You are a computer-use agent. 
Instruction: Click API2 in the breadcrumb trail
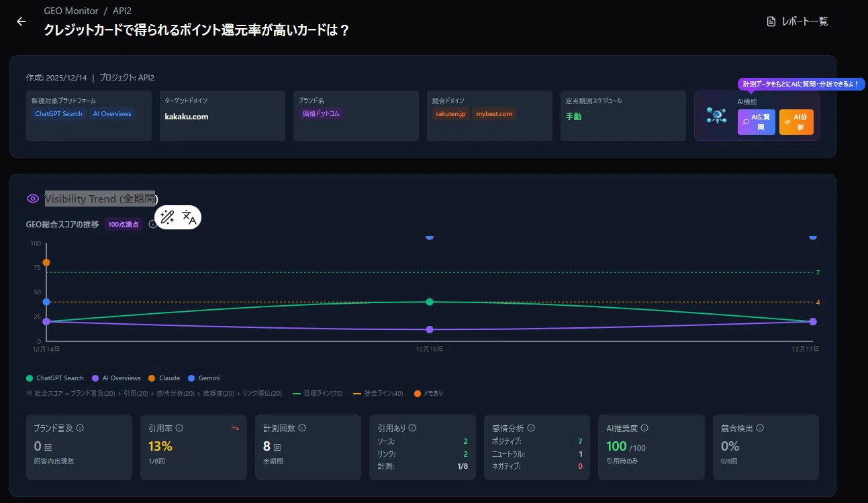click(x=123, y=10)
